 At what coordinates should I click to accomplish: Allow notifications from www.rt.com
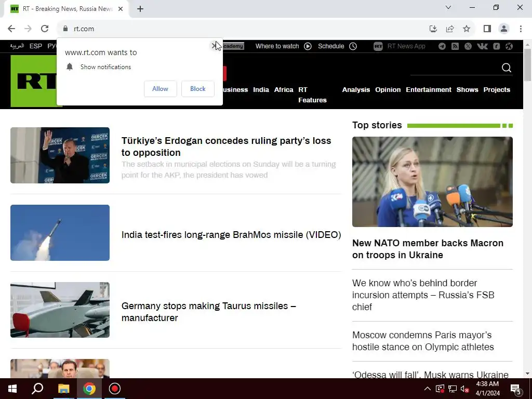coord(160,88)
